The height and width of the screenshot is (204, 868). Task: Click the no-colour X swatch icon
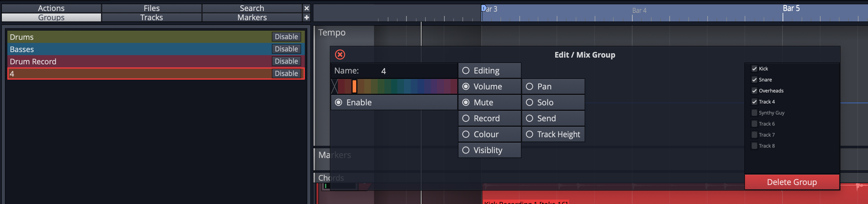(x=334, y=87)
